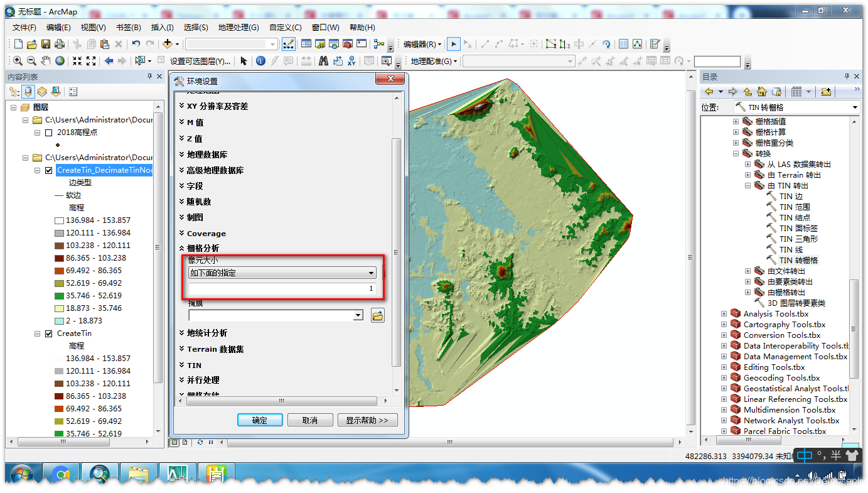868x493 pixels.
Task: Select the Select Elements black arrow tool
Action: point(244,61)
